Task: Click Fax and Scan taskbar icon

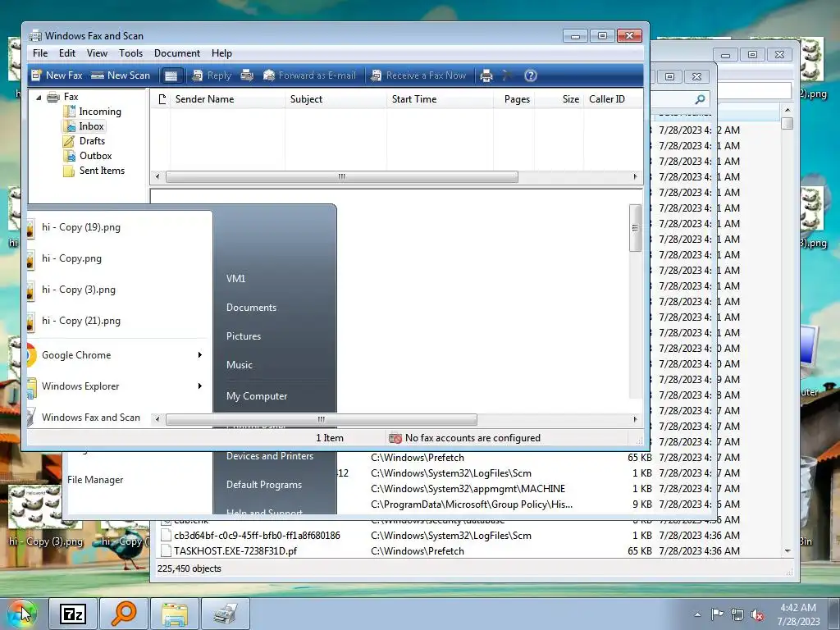Action: click(226, 614)
